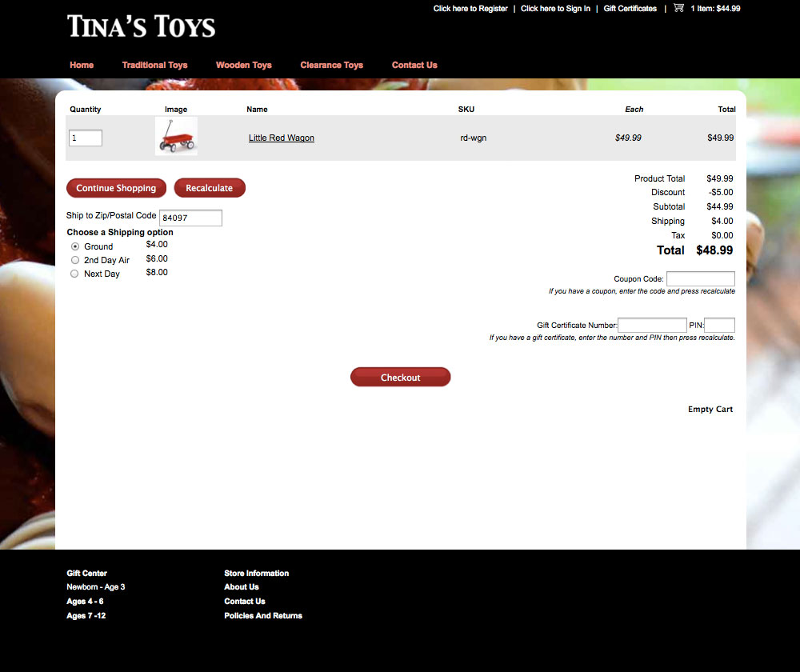Click the Coupon Code text box
The width and height of the screenshot is (800, 672).
(x=700, y=278)
